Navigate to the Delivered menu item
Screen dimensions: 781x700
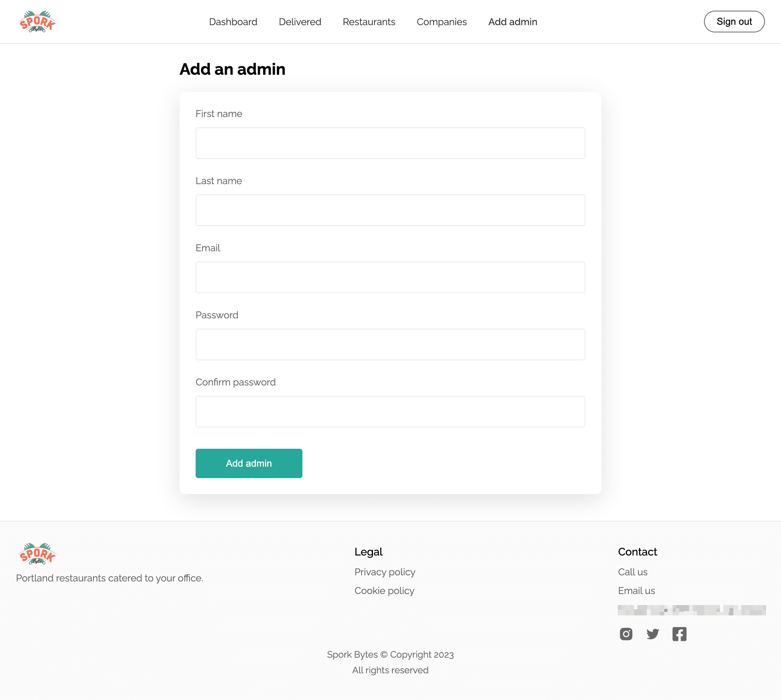300,22
